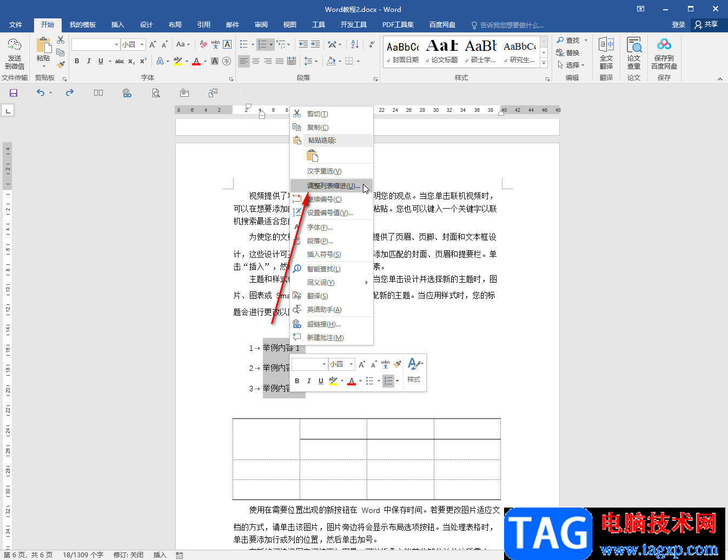Click the Redo arrow in the quick access toolbar
Screen dimensions: 728x560
(70, 93)
